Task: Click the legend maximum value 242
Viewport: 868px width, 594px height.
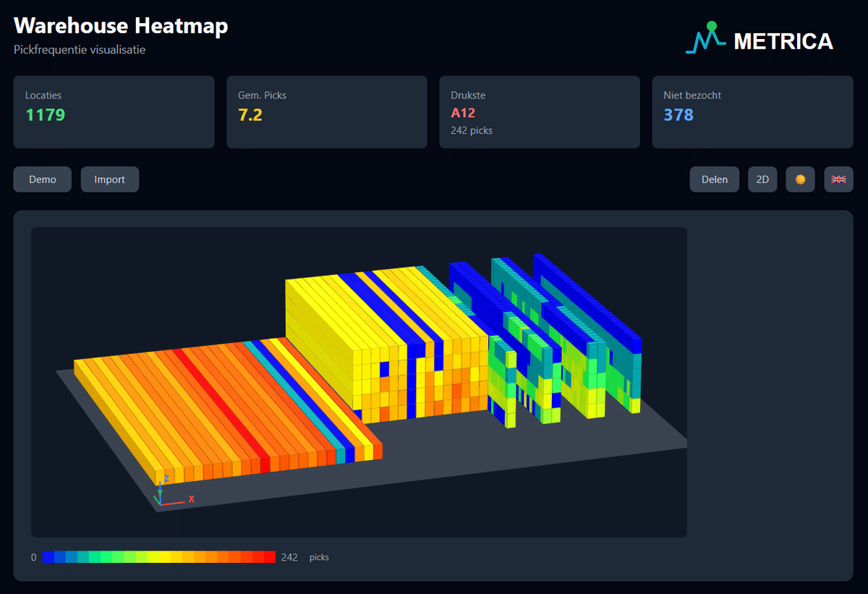Action: tap(289, 557)
